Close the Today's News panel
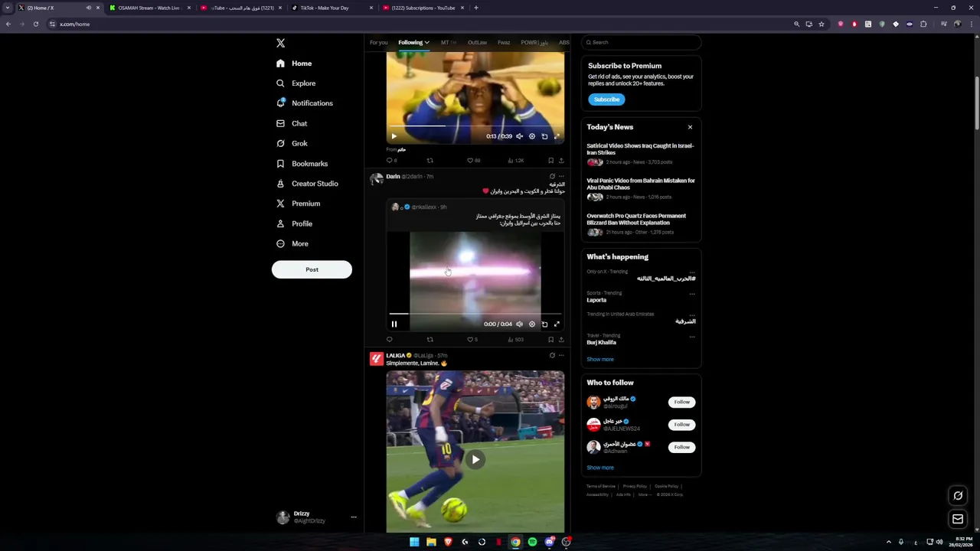This screenshot has width=980, height=551. click(690, 127)
